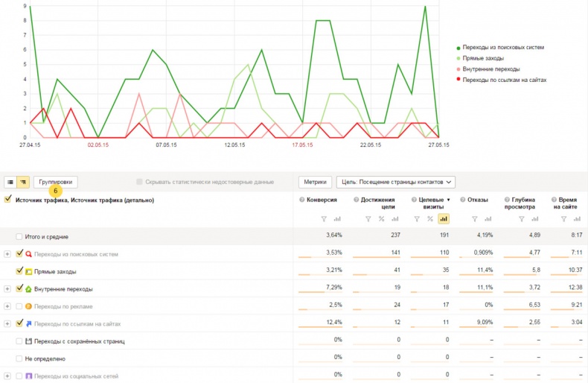This screenshot has width=588, height=383.
Task: Check the Переходы по рекламе checkbox
Action: (19, 306)
